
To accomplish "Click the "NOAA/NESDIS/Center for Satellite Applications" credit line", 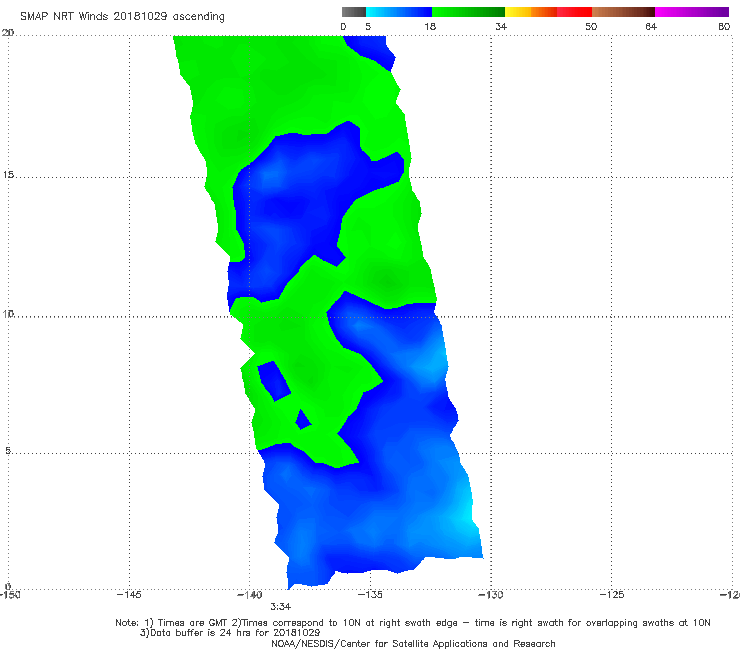I will 413,643.
